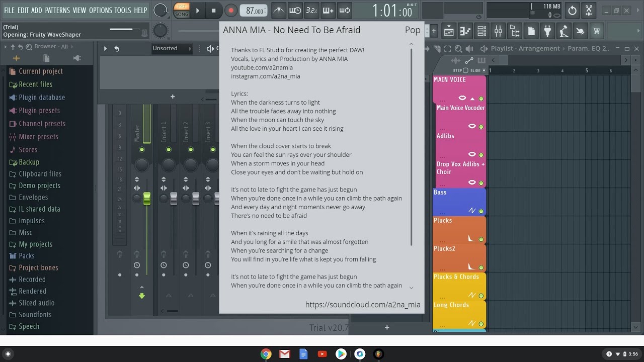Show the browser via toolbar icon

[x=515, y=31]
